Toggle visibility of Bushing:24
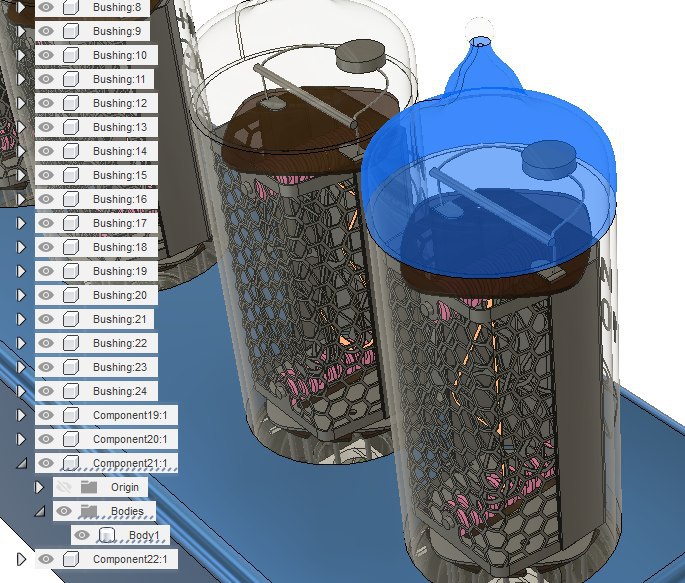This screenshot has height=583, width=685. tap(46, 391)
